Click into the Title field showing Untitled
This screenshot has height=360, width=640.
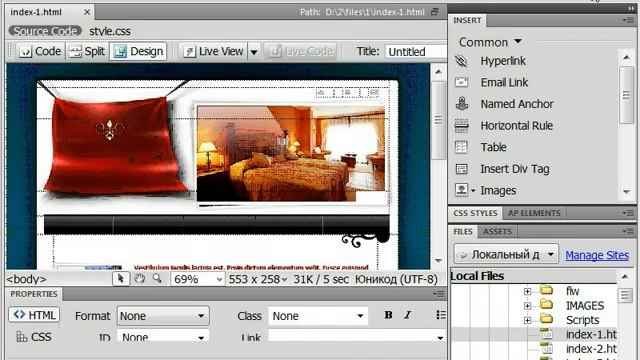click(x=416, y=52)
